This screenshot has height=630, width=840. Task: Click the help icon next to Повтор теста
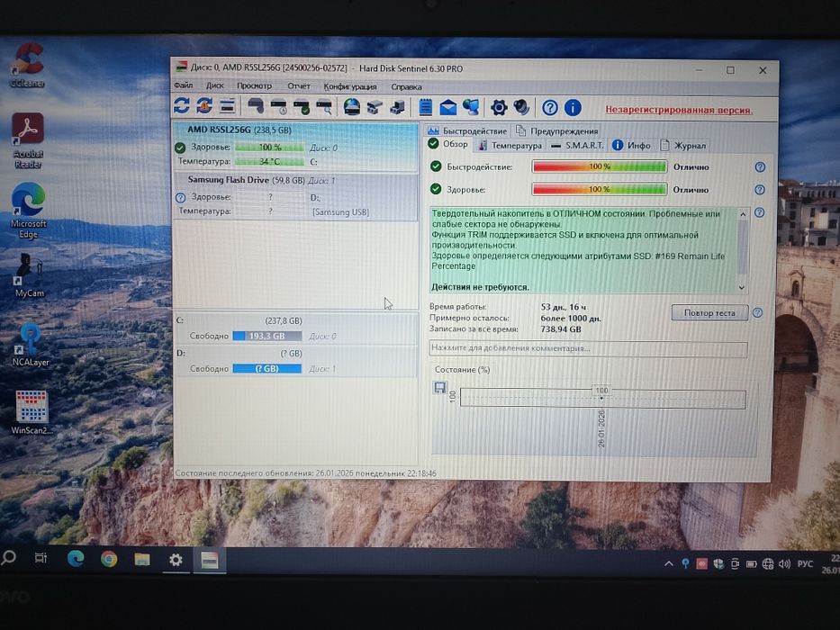point(757,312)
